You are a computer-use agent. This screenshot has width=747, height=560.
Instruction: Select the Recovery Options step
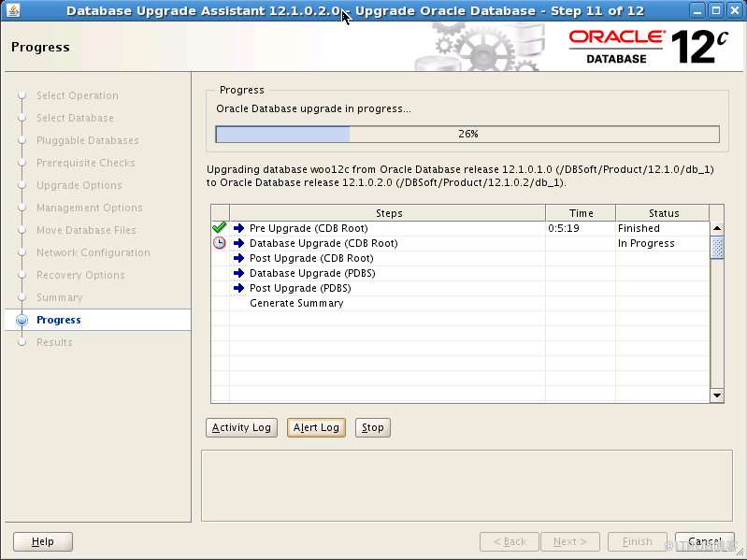80,275
